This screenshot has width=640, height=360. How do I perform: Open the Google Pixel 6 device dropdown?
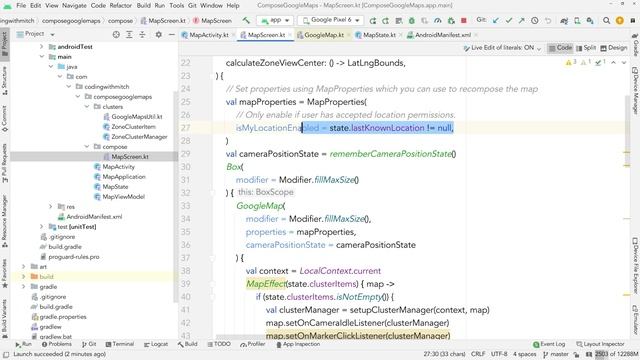(x=331, y=20)
